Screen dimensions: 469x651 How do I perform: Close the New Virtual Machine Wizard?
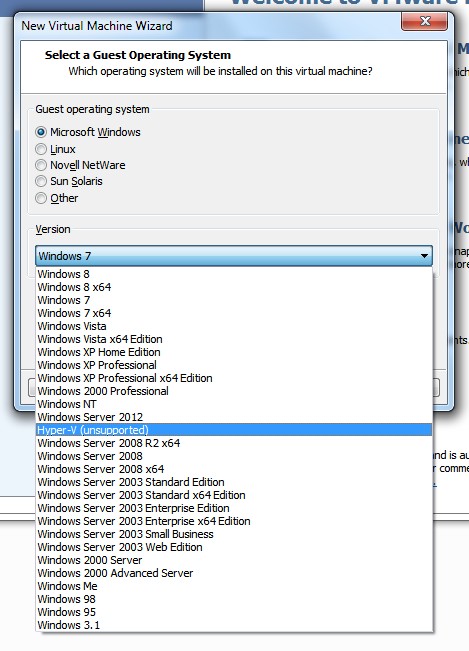tap(425, 21)
